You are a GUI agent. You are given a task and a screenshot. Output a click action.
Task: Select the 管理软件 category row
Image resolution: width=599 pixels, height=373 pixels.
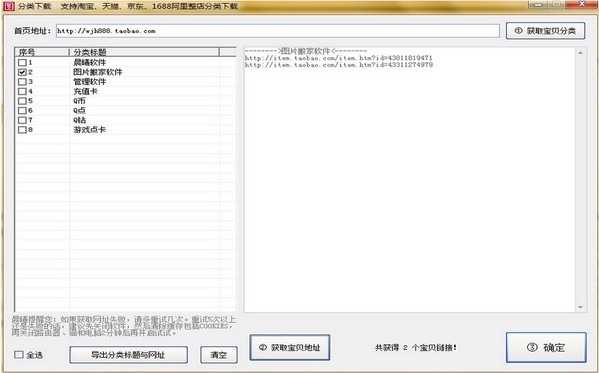[125, 81]
